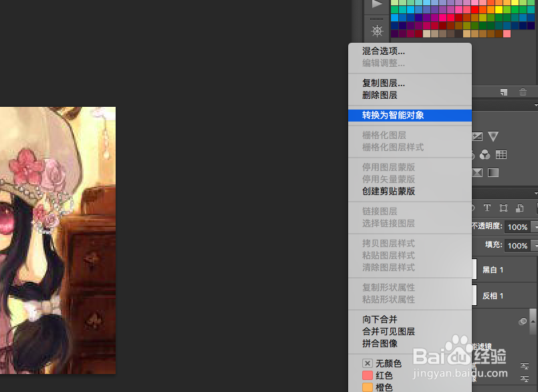
Task: Choose 删除图层 from the context menu
Action: pyautogui.click(x=410, y=95)
